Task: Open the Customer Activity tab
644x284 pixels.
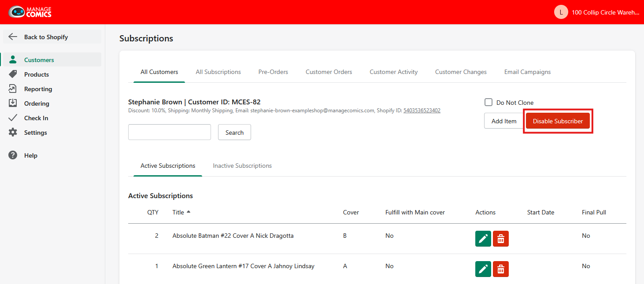Action: tap(394, 72)
